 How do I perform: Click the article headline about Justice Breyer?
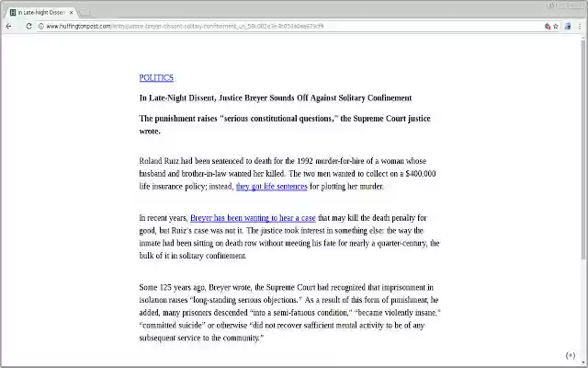[x=276, y=98]
